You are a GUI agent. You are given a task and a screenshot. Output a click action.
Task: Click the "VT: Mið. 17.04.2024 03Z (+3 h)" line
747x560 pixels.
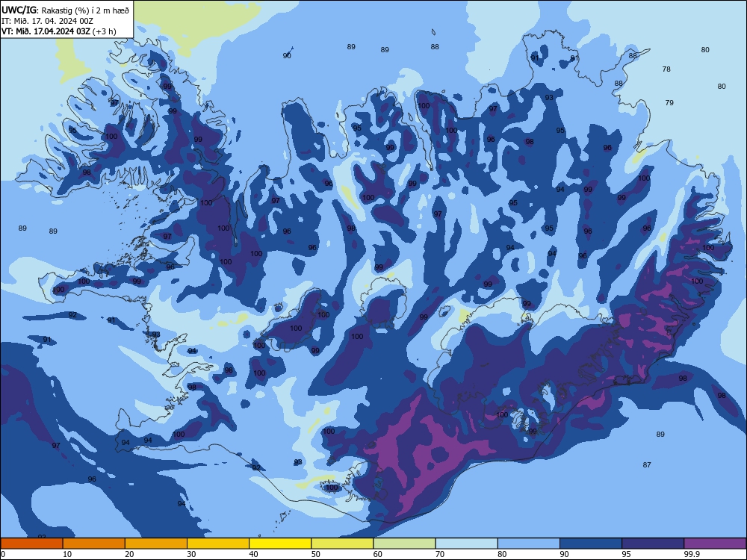click(58, 31)
